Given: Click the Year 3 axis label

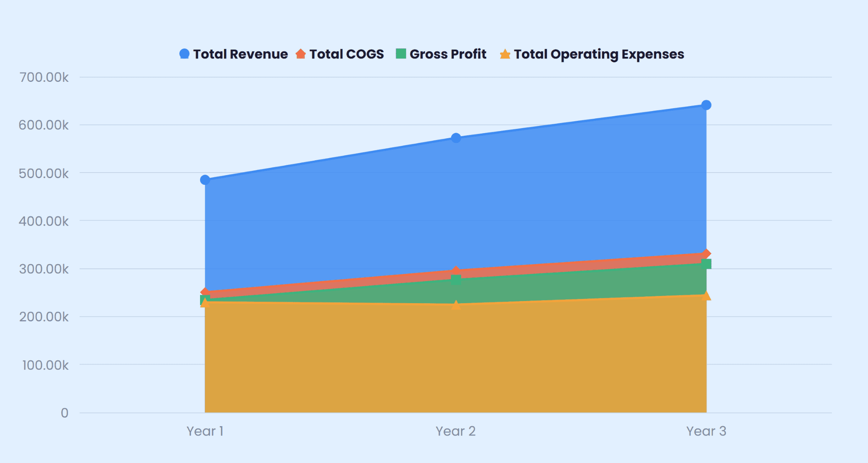Looking at the screenshot, I should click(706, 431).
